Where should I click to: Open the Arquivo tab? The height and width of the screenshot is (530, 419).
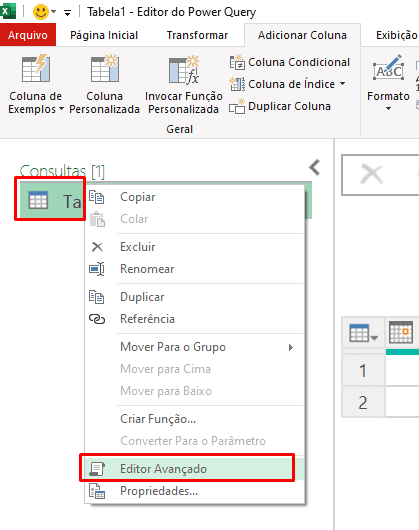(x=28, y=35)
